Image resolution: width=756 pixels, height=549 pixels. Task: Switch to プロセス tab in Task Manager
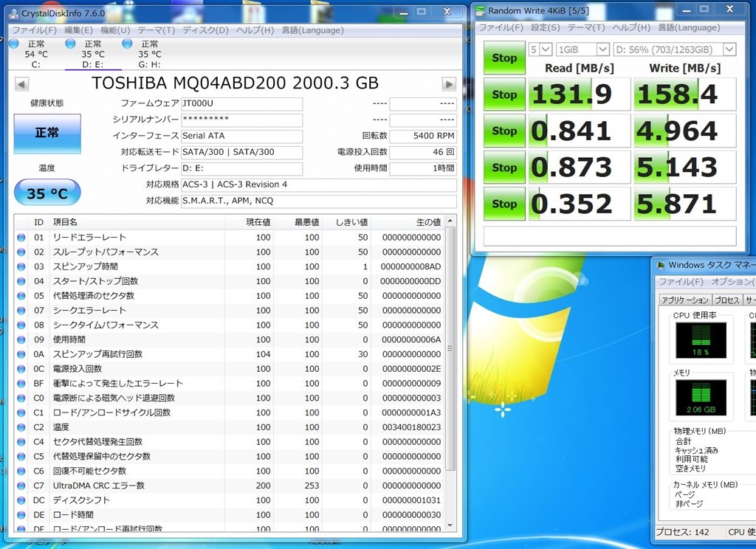pos(726,300)
